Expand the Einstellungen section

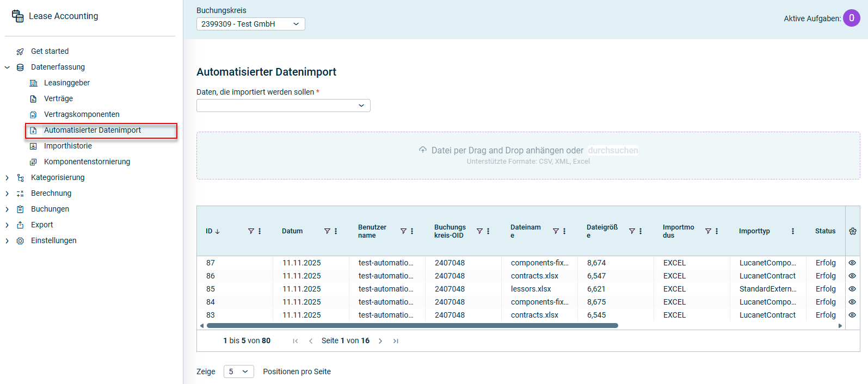[x=7, y=241]
